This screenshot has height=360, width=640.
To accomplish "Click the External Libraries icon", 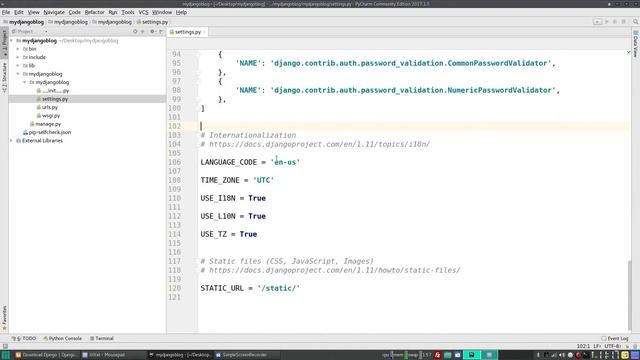I will tap(18, 140).
